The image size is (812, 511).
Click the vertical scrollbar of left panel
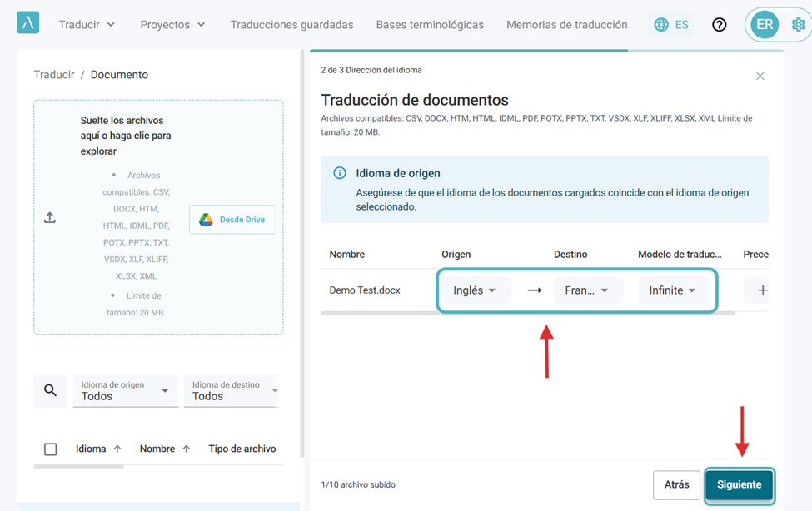(302, 254)
